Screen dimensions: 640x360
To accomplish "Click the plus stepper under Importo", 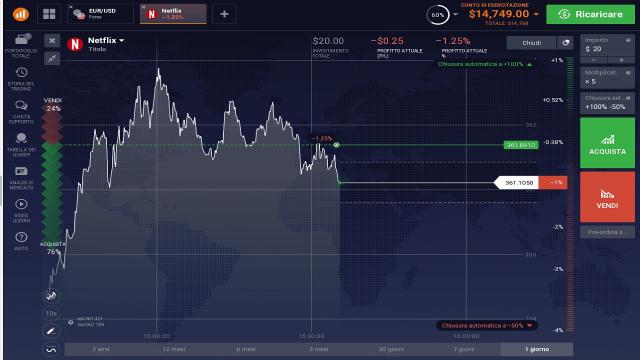I will click(621, 60).
